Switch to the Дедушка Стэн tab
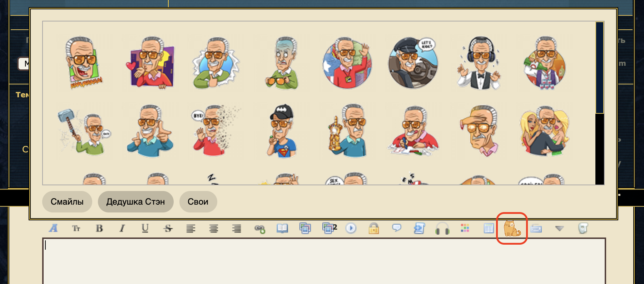The width and height of the screenshot is (644, 284). (x=136, y=202)
